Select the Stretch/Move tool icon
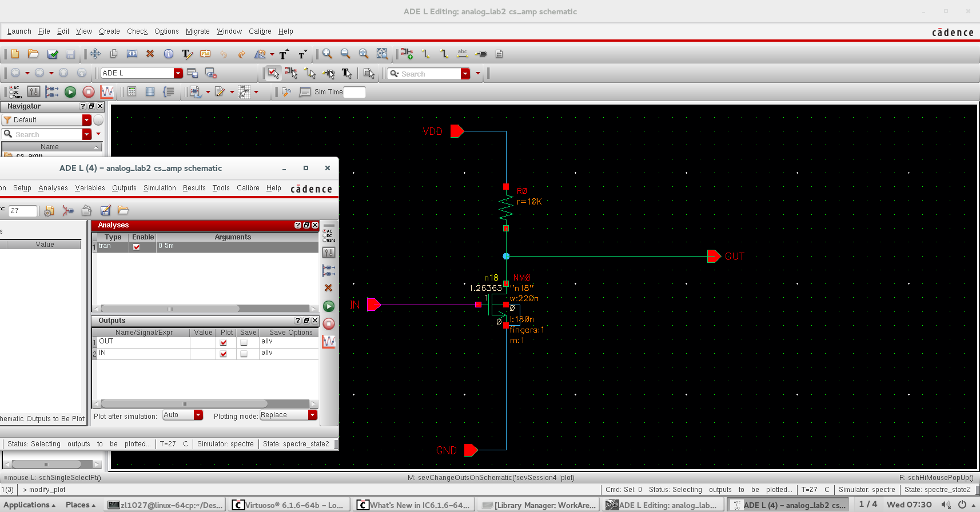The width and height of the screenshot is (980, 512). [x=95, y=54]
